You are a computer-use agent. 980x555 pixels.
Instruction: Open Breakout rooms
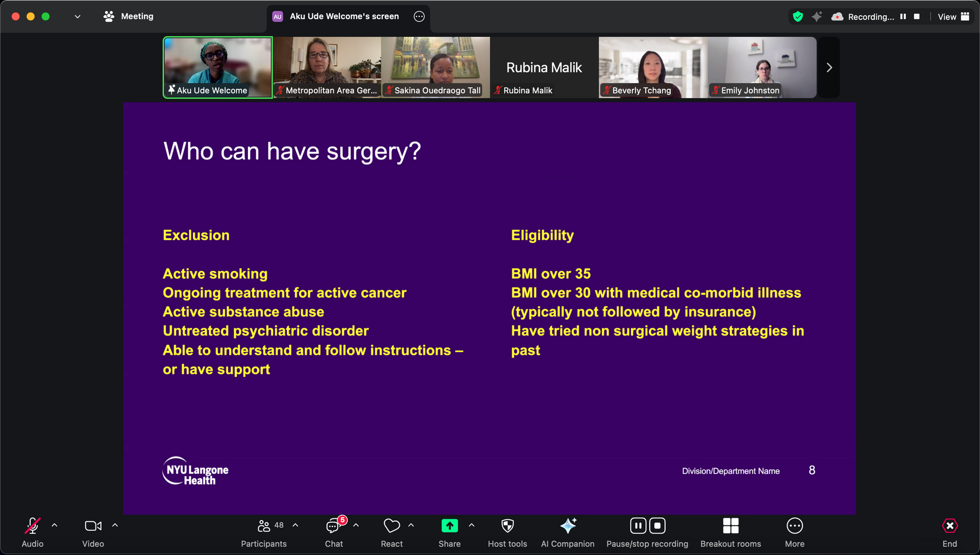[730, 533]
